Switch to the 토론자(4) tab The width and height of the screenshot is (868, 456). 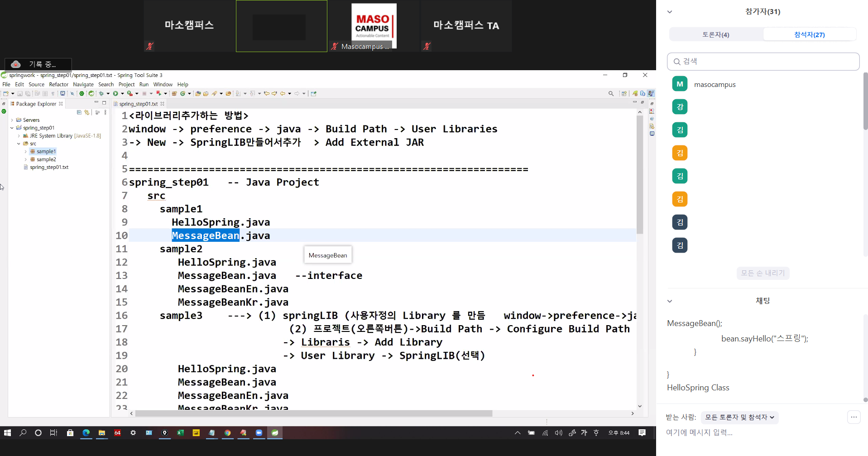tap(715, 35)
